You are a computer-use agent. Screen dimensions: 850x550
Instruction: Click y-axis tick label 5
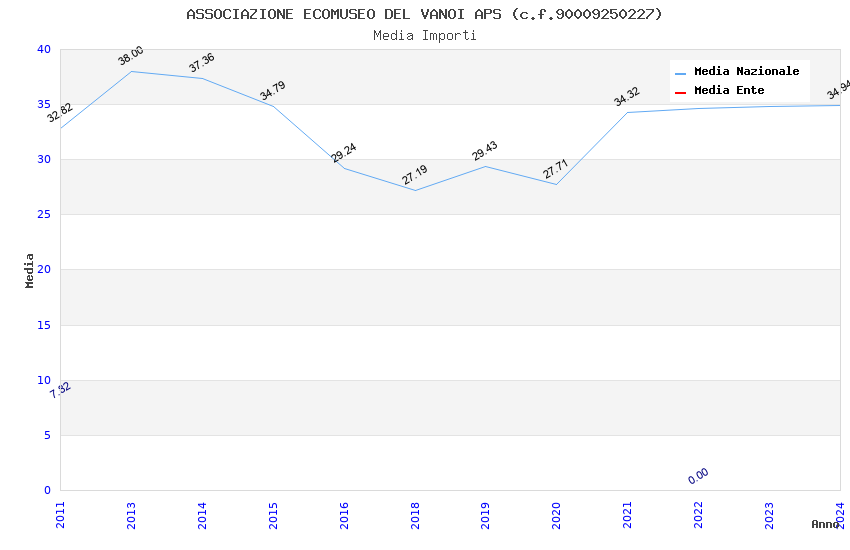[x=48, y=435]
